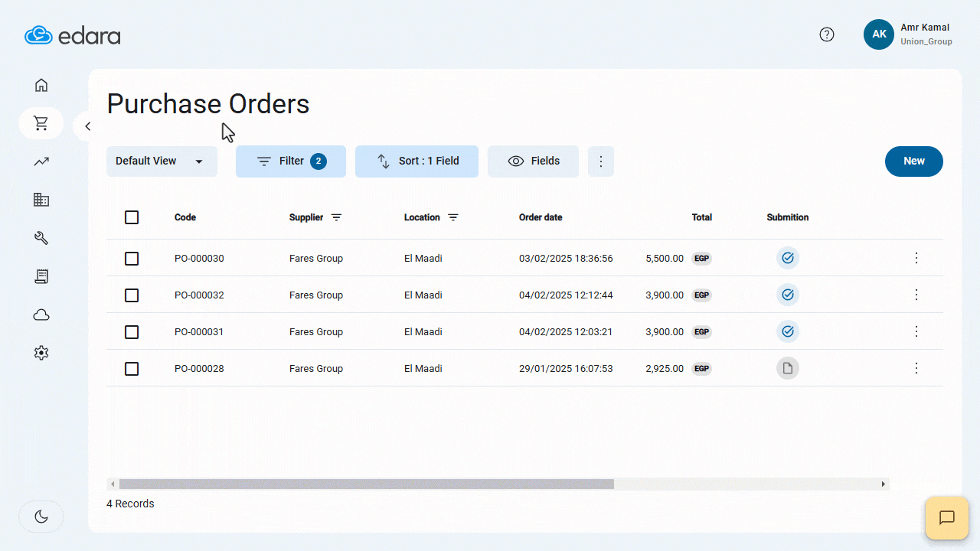Click approved status icon for PO-000032
This screenshot has width=980, height=551.
click(x=788, y=295)
